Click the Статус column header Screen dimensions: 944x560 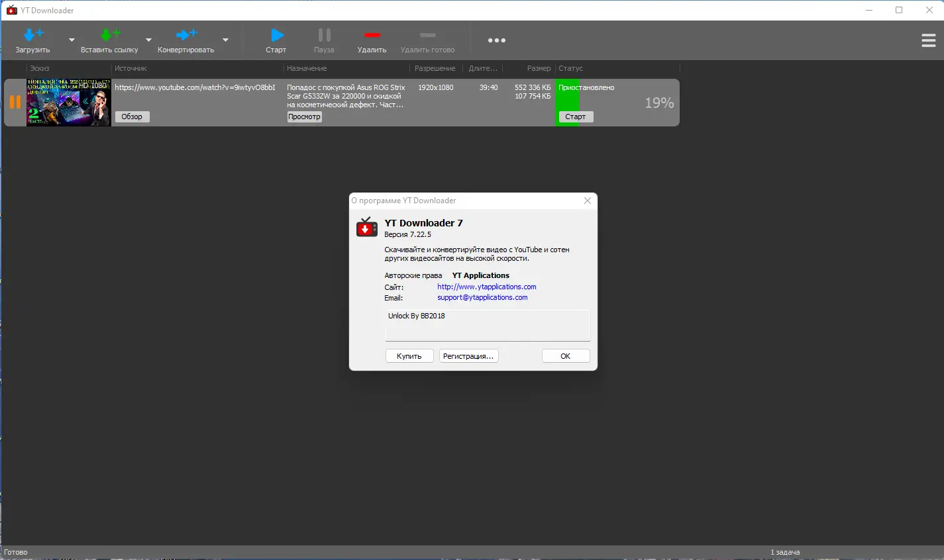tap(570, 68)
